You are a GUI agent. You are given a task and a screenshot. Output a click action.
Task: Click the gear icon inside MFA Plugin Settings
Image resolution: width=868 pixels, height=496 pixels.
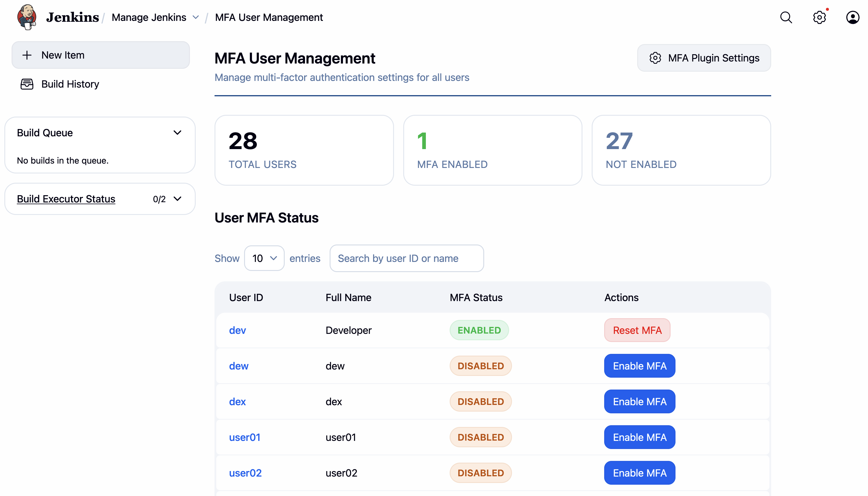click(655, 58)
